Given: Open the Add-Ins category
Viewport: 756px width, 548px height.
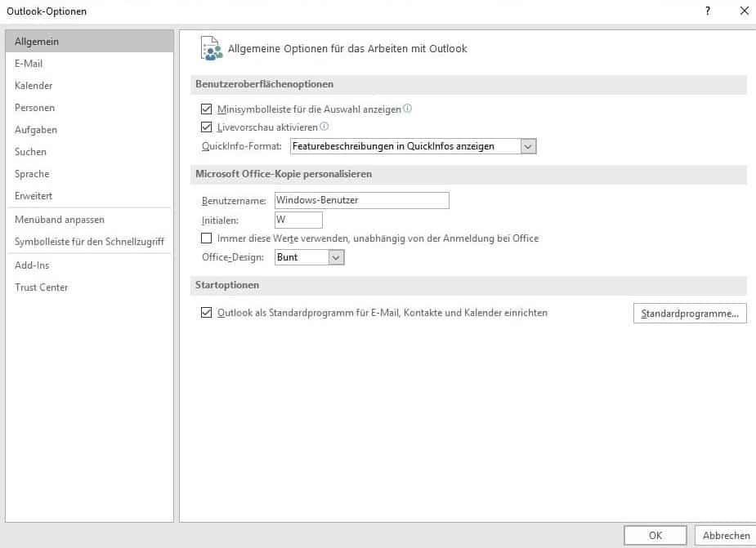Looking at the screenshot, I should coord(90,265).
